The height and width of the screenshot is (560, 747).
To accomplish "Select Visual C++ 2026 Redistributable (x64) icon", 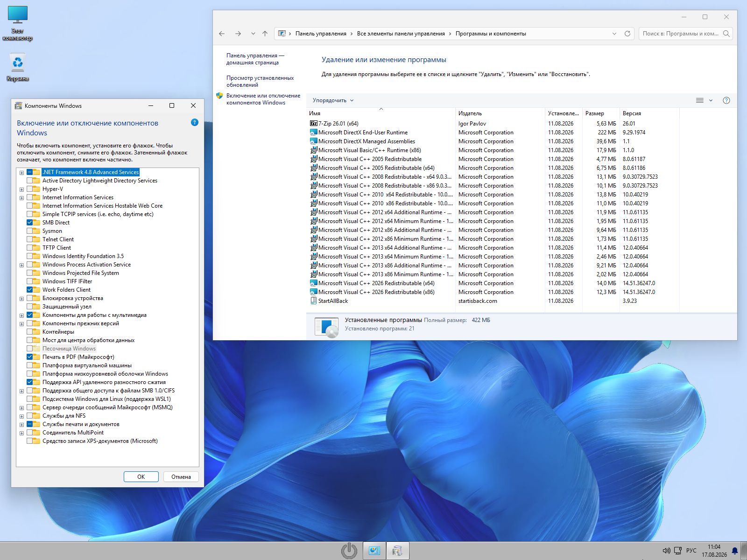I will (x=314, y=283).
